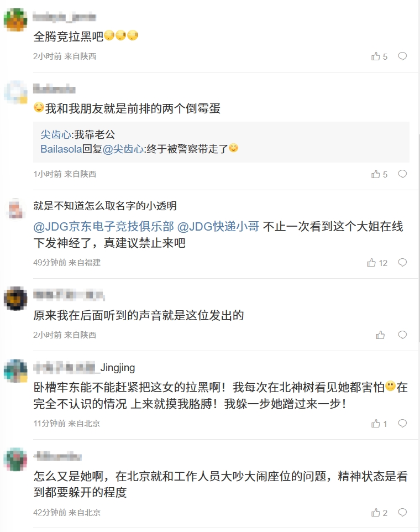Reply to the comment starting with 卧槽牢东
Image resolution: width=420 pixels, height=532 pixels.
[402, 424]
